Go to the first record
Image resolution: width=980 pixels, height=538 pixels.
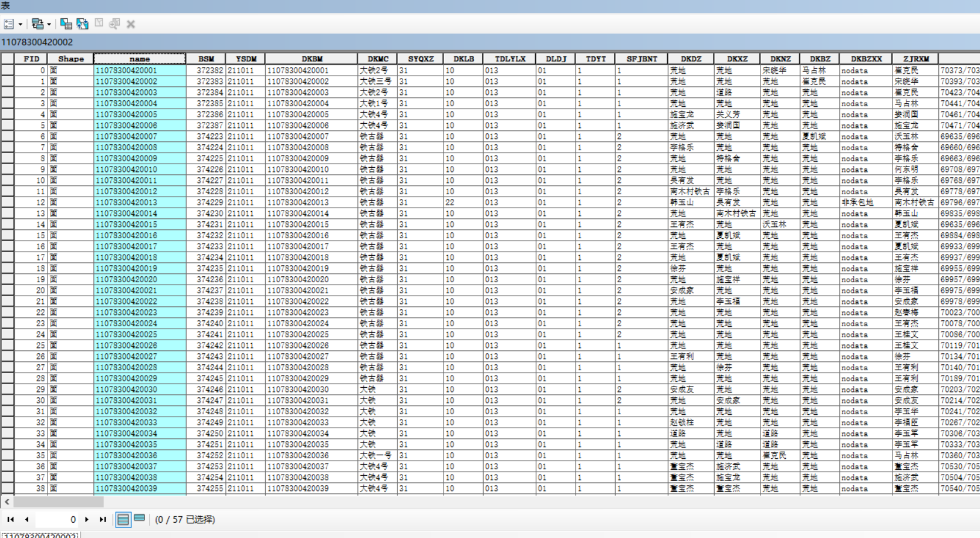point(11,519)
